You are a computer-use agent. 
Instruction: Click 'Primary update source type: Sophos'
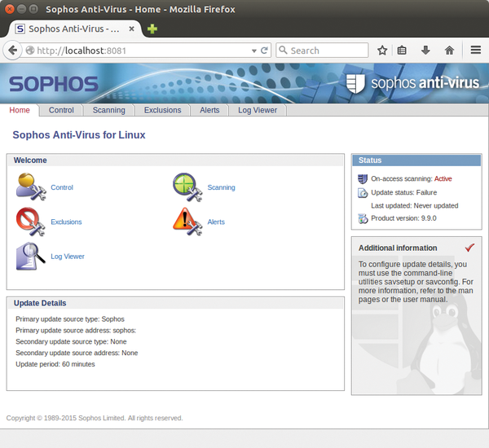pyautogui.click(x=70, y=319)
